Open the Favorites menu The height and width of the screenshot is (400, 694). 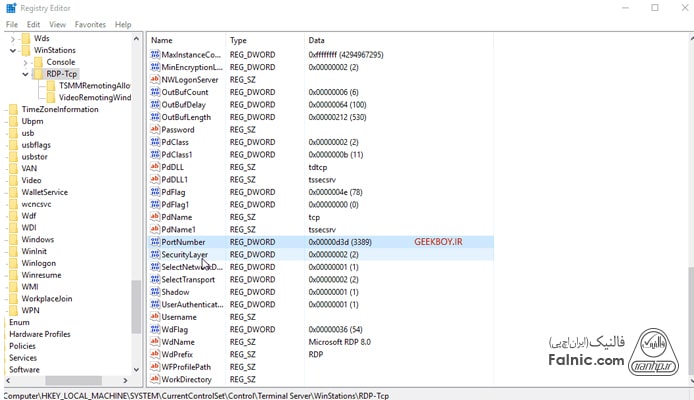[x=90, y=24]
